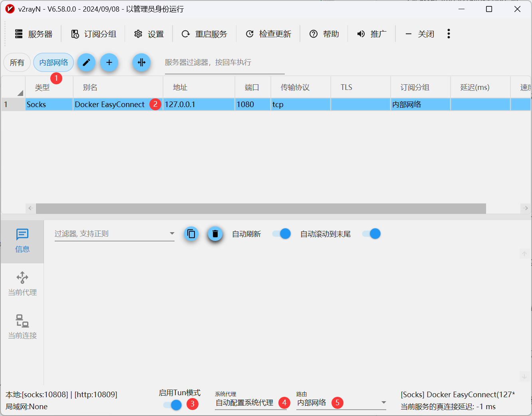The image size is (532, 416).
Task: Open the 路由 dropdown showing 内部网络
Action: pyautogui.click(x=341, y=403)
